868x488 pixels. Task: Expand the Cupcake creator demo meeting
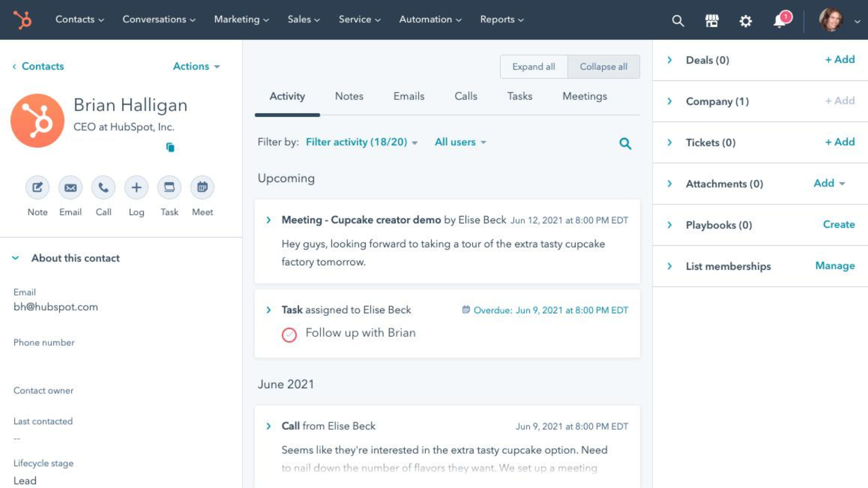coord(269,220)
